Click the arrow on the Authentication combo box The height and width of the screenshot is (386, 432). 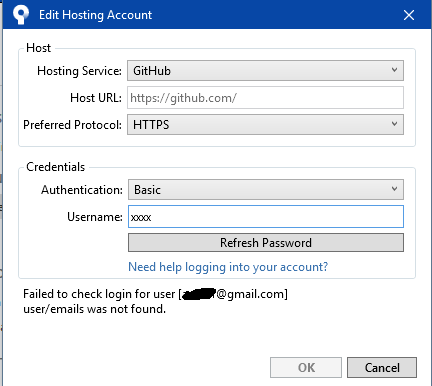click(394, 189)
